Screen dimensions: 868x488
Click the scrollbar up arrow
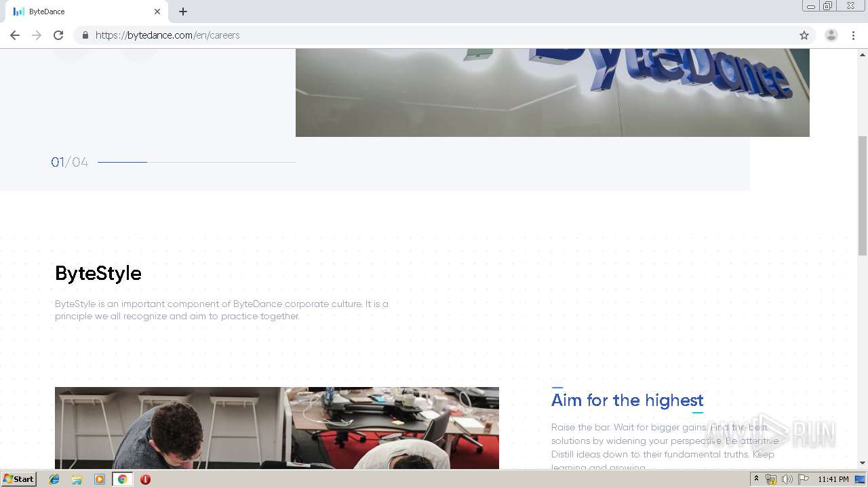pos(863,54)
